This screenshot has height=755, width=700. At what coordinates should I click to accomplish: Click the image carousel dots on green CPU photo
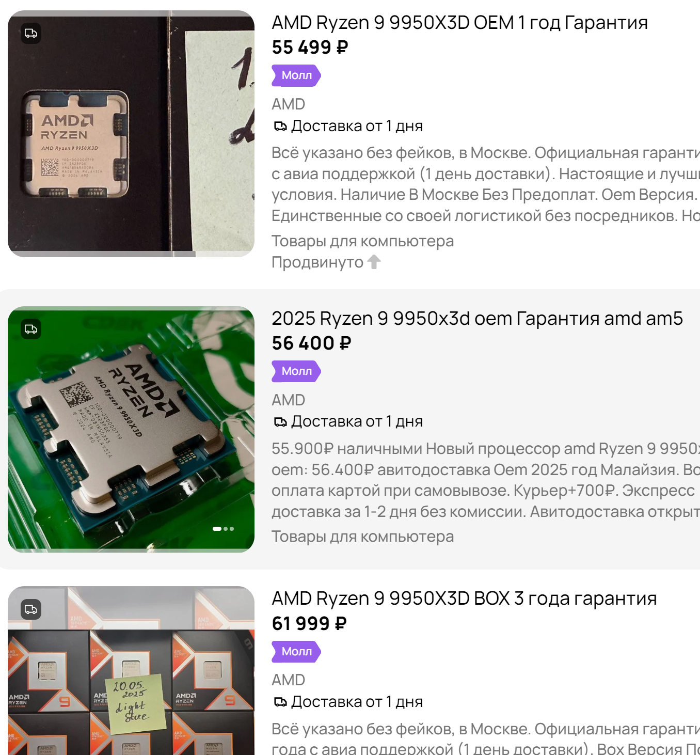(x=224, y=529)
